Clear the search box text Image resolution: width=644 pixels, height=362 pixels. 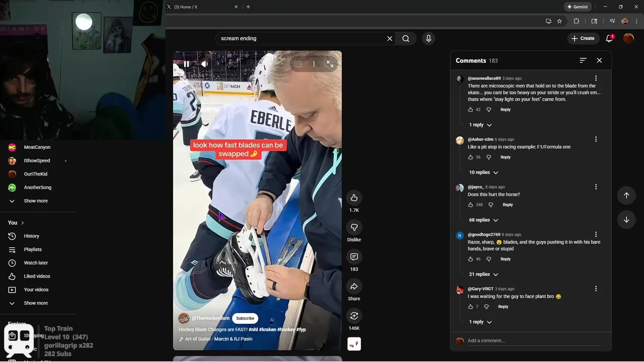pos(389,38)
